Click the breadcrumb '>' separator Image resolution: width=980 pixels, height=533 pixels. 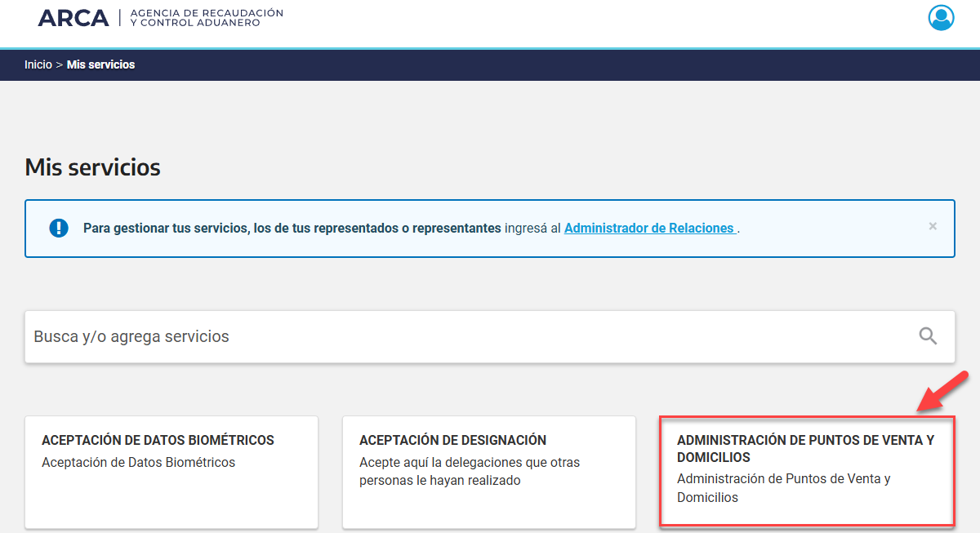[59, 64]
